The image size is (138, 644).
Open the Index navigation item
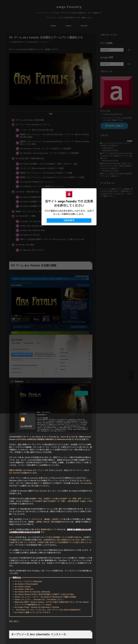68,26
